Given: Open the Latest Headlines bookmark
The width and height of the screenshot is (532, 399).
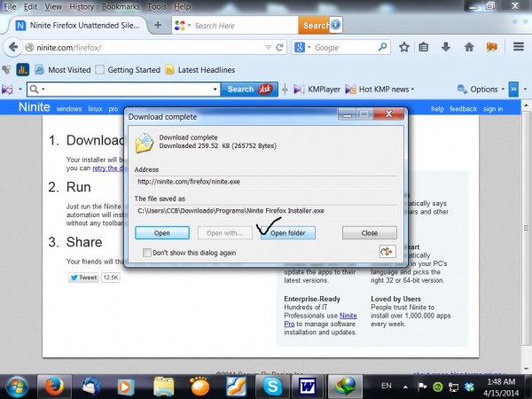Looking at the screenshot, I should tap(200, 70).
